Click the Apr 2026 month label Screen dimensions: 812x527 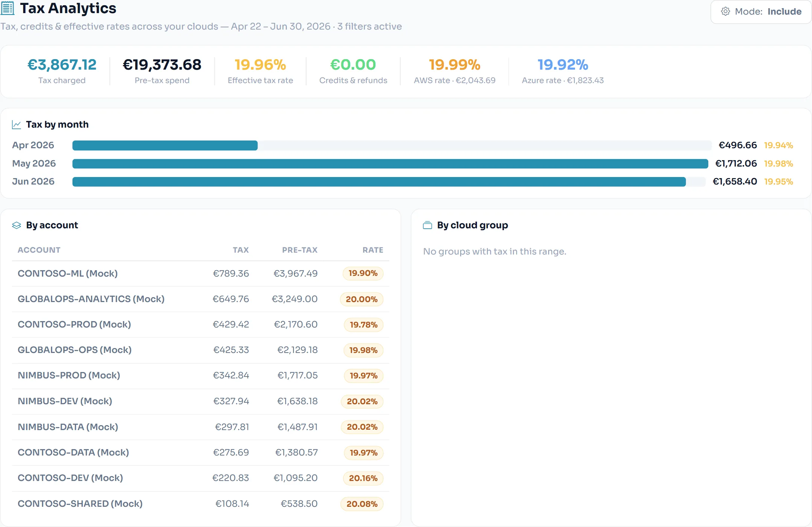coord(33,145)
